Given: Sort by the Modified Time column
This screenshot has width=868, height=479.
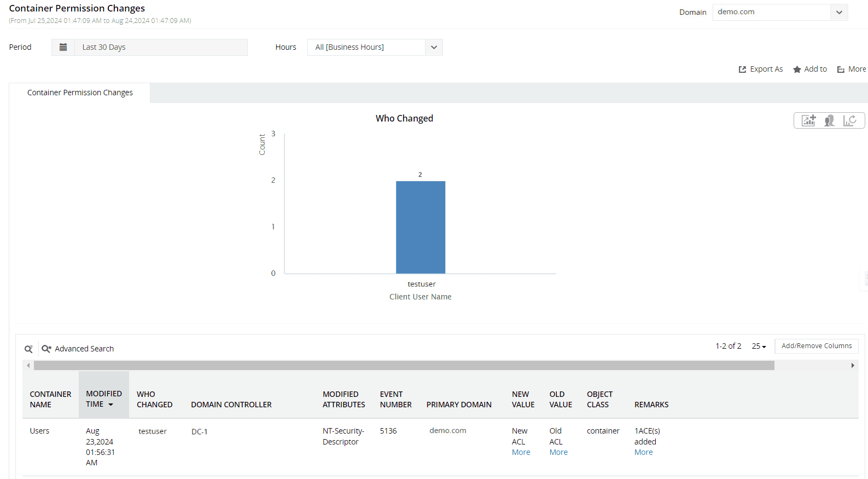Looking at the screenshot, I should [103, 399].
